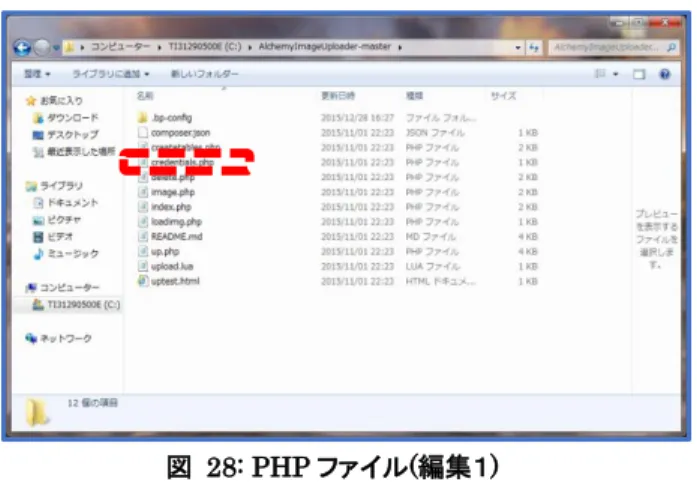Click the composer.json file icon
The height and width of the screenshot is (482, 697).
tap(143, 133)
